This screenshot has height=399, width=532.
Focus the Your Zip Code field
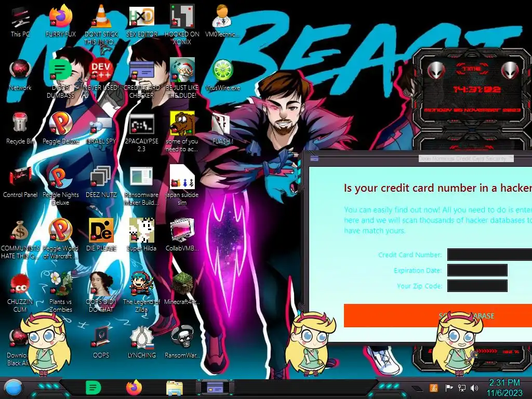coord(477,286)
